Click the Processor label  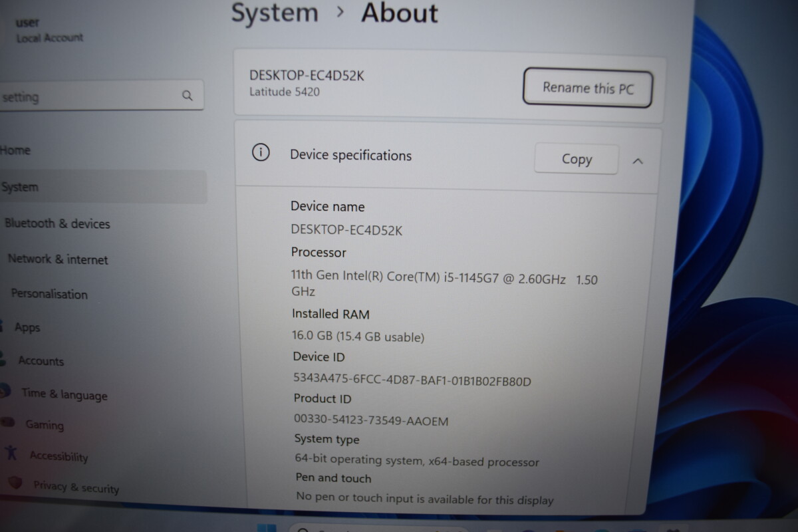click(319, 253)
